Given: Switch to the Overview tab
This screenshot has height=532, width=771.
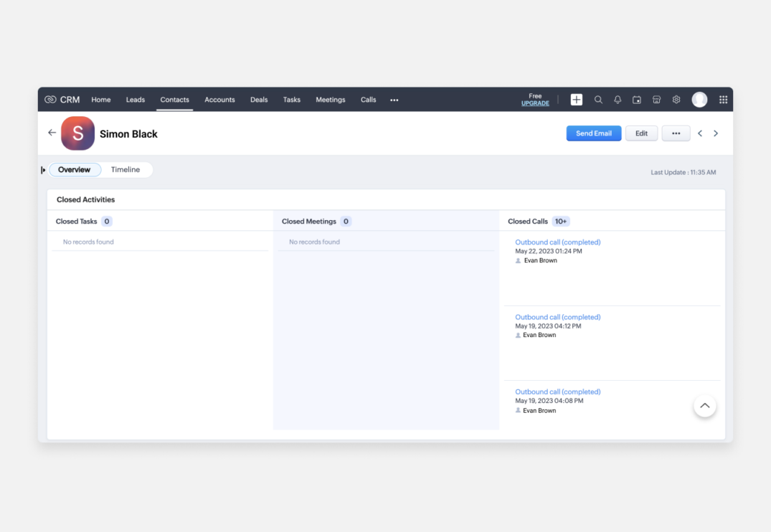Looking at the screenshot, I should coord(74,169).
